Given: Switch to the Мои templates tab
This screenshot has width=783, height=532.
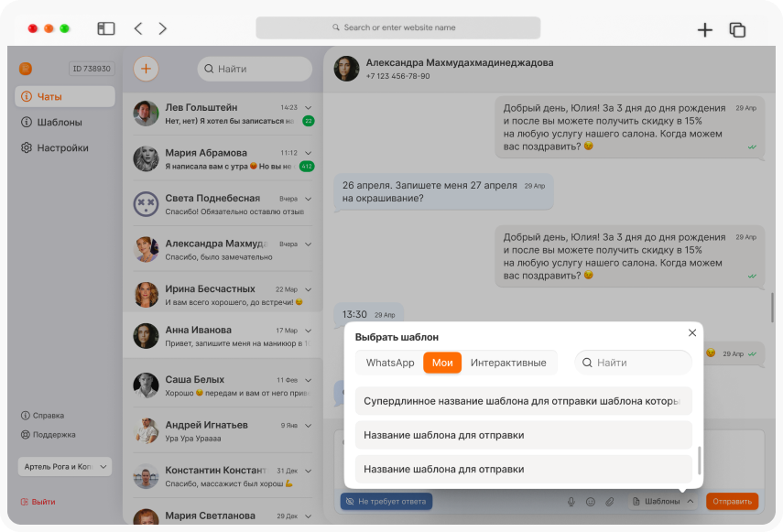Looking at the screenshot, I should (442, 363).
